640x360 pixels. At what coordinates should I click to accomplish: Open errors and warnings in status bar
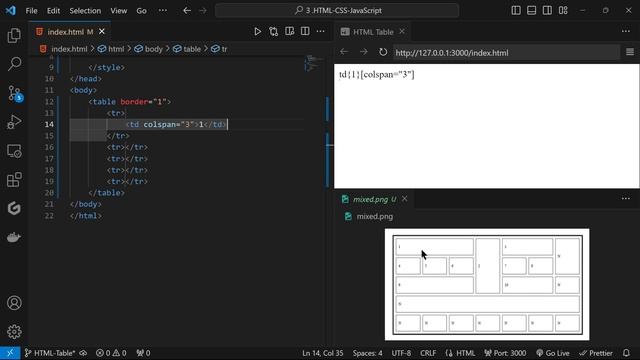[x=111, y=353]
